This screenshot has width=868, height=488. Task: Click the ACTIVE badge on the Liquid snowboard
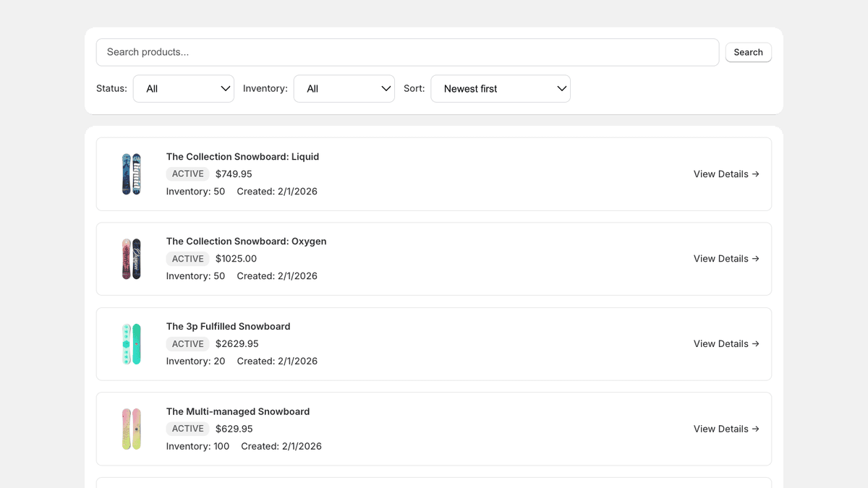187,174
